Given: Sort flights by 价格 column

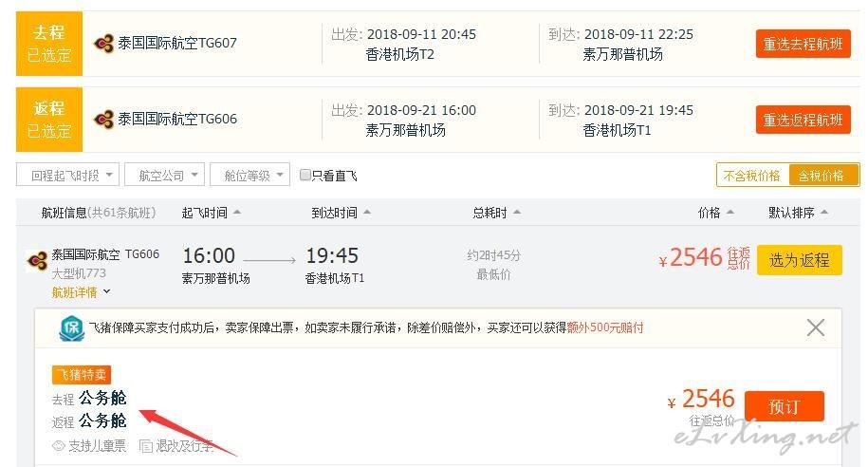Looking at the screenshot, I should tap(715, 213).
